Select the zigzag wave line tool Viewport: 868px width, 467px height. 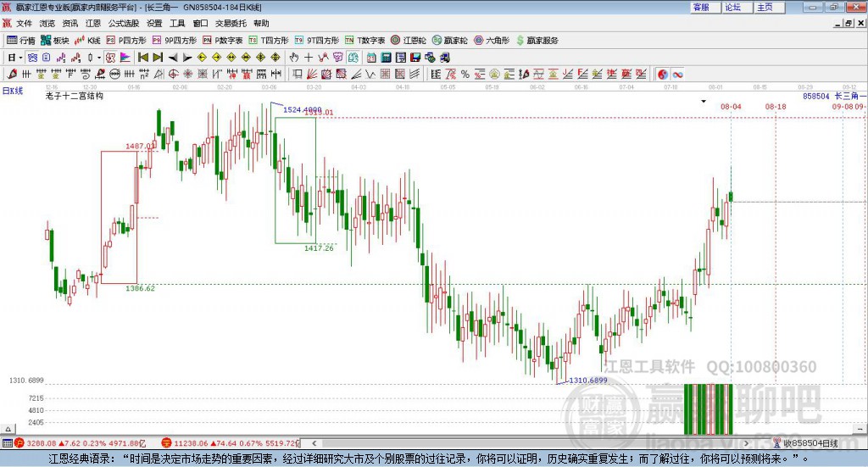click(370, 74)
